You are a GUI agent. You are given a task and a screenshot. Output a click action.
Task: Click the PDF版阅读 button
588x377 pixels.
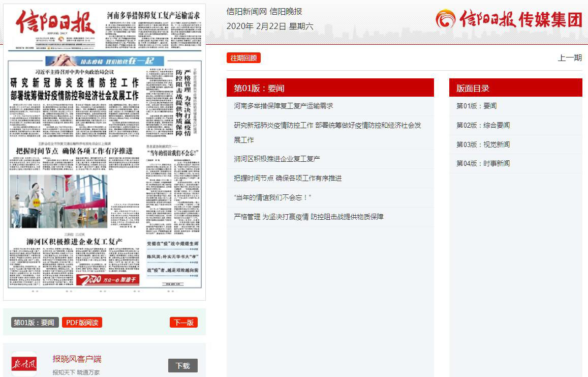point(82,323)
